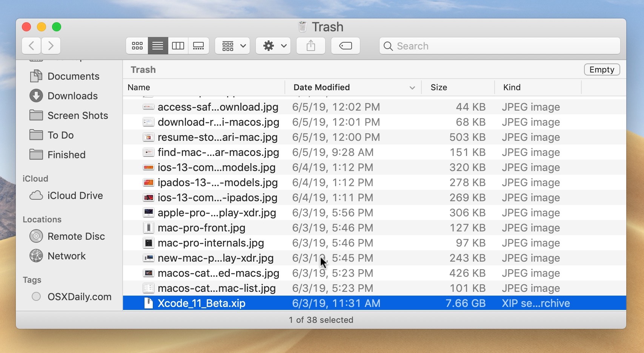644x353 pixels.
Task: Click the Finished folder icon
Action: pyautogui.click(x=36, y=154)
